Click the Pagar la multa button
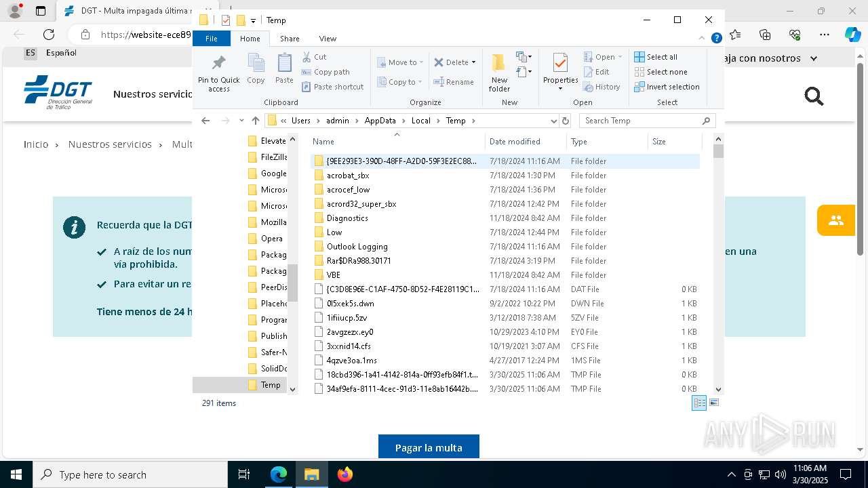 [429, 447]
